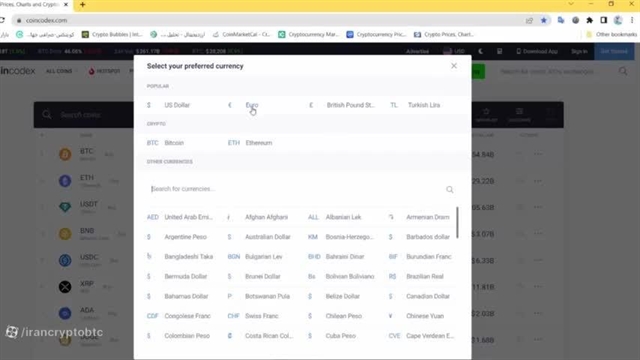This screenshot has height=360, width=640.
Task: Open the USD currency selector in header
Action: (454, 51)
